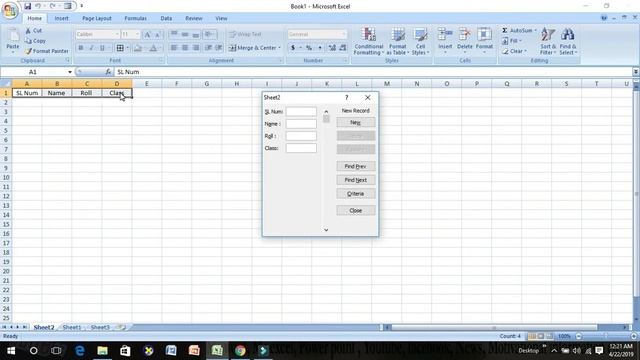Open Chrome from taskbar

coord(240,351)
